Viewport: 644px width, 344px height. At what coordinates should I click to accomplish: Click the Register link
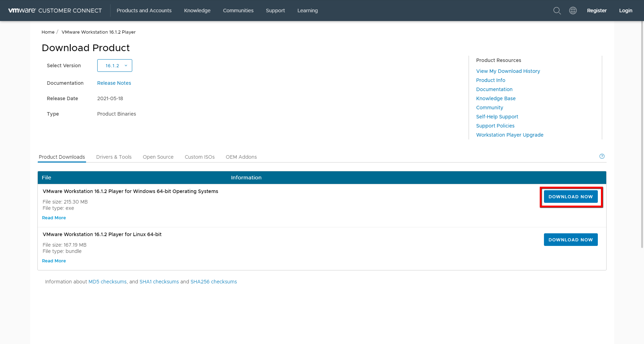(x=597, y=11)
